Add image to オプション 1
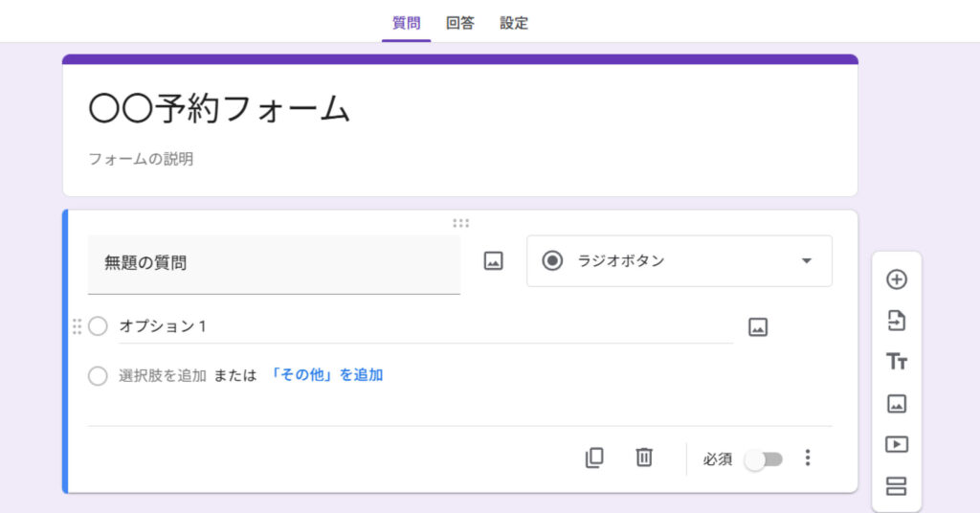The image size is (980, 513). (x=758, y=327)
